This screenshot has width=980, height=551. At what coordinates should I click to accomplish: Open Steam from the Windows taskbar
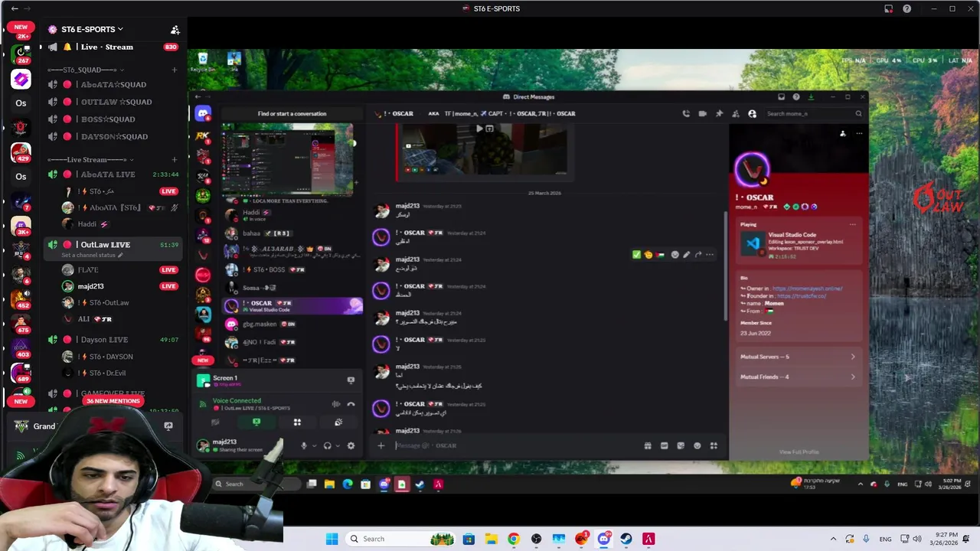tap(626, 539)
